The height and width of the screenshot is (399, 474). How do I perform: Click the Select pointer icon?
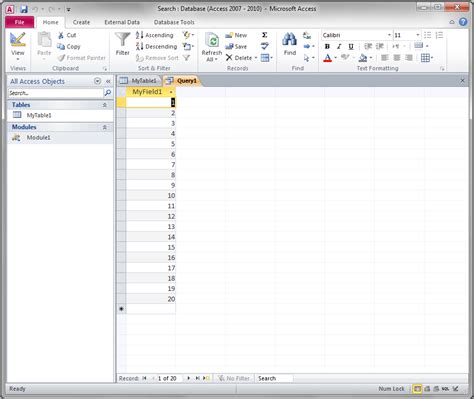pos(307,58)
